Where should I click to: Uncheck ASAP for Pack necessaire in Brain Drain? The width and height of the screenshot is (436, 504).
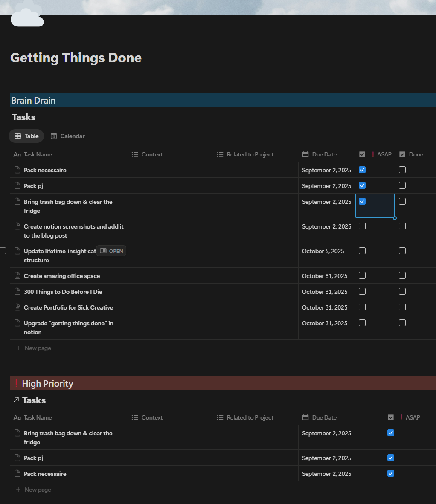pos(362,170)
